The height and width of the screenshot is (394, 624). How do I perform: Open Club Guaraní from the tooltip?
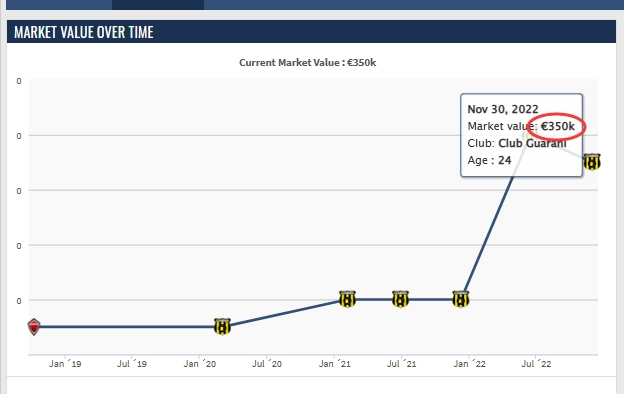(532, 143)
